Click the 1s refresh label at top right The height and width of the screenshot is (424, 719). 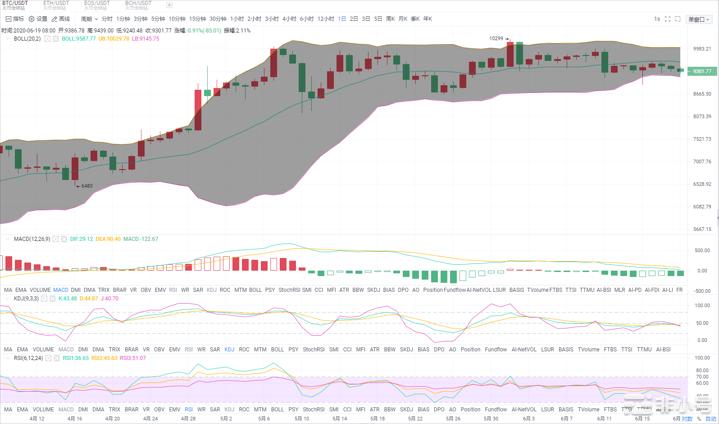(657, 19)
